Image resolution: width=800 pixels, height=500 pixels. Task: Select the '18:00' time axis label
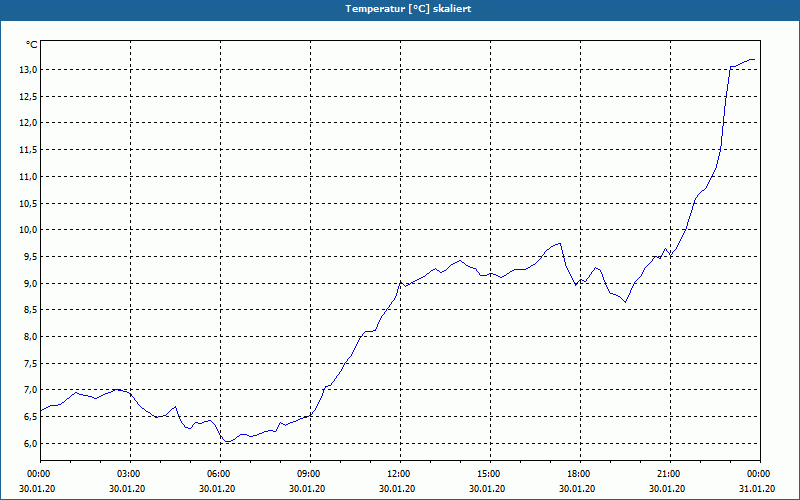pos(580,474)
